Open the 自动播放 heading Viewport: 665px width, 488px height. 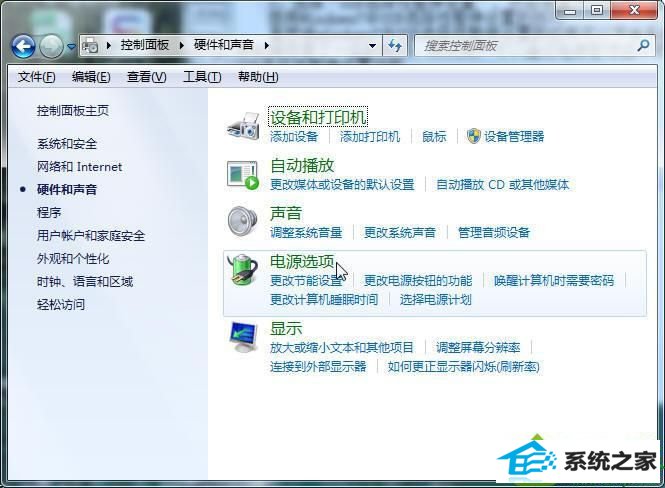pyautogui.click(x=302, y=165)
